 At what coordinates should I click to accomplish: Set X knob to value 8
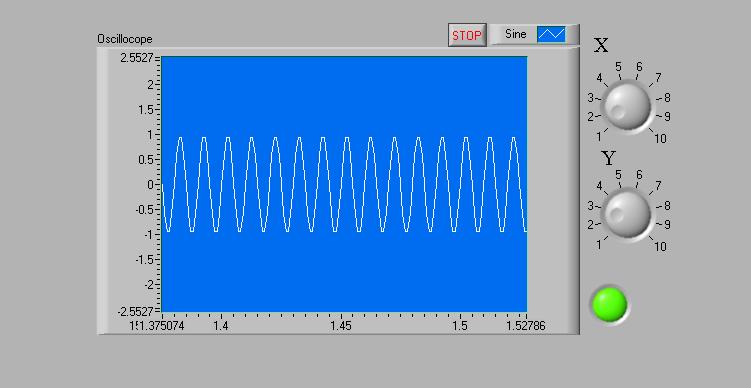coord(667,98)
